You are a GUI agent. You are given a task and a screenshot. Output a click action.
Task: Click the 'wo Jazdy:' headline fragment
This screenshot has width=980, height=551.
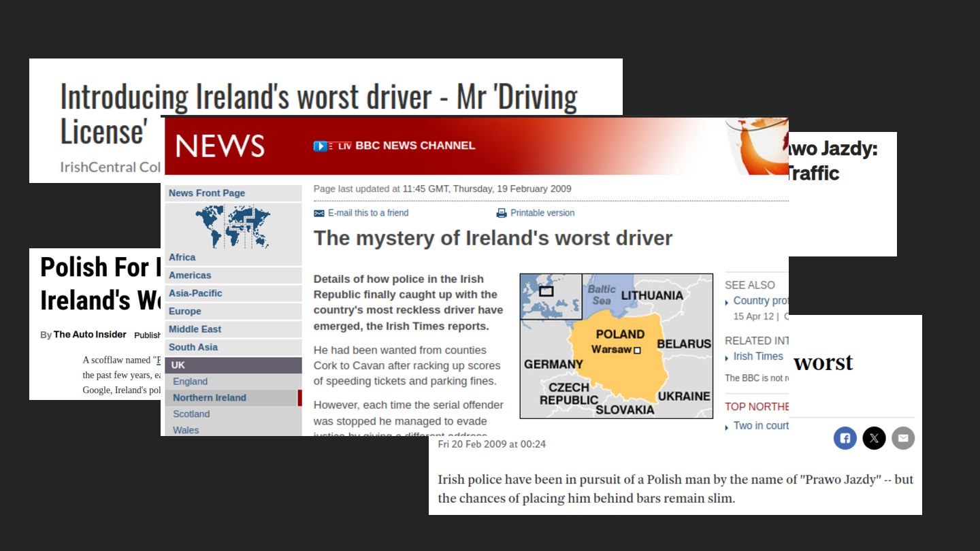[x=833, y=148]
